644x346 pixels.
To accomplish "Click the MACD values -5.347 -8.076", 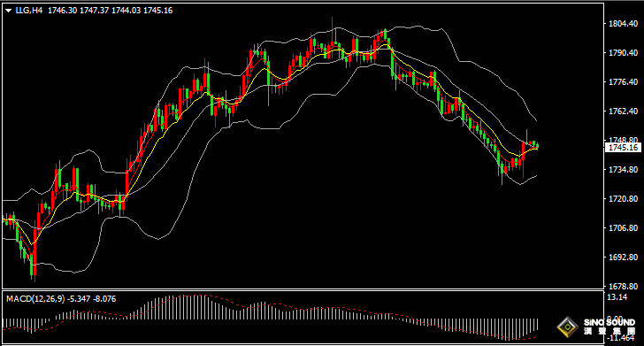I will (x=92, y=299).
